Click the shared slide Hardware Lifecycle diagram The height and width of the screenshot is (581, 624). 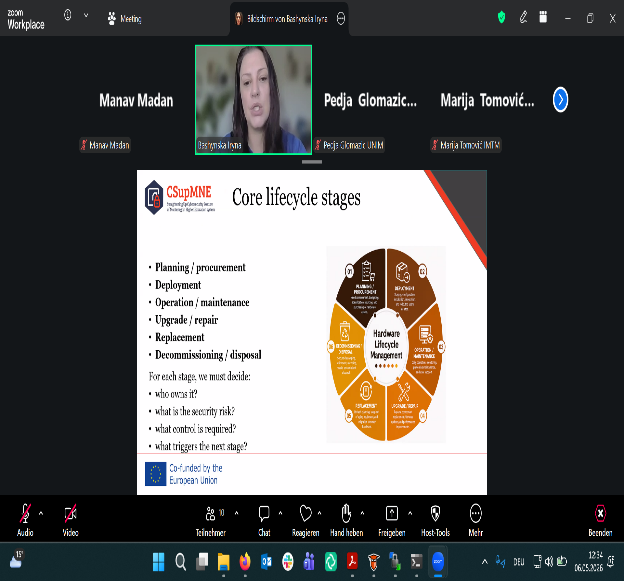pyautogui.click(x=386, y=345)
